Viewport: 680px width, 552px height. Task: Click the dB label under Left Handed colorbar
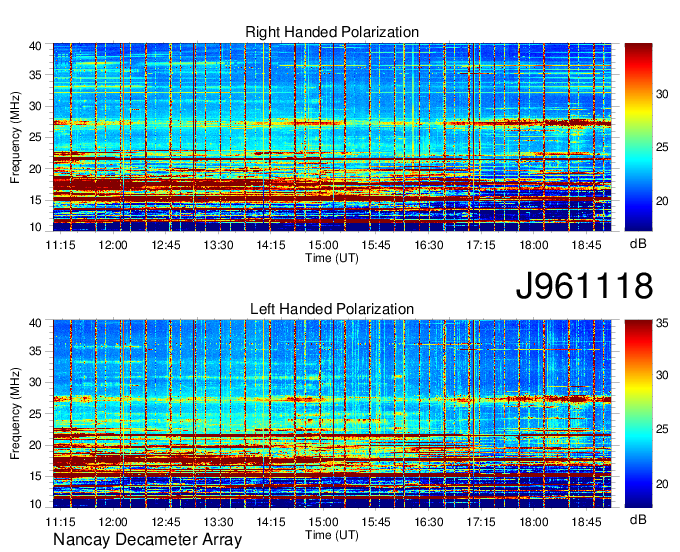point(638,519)
